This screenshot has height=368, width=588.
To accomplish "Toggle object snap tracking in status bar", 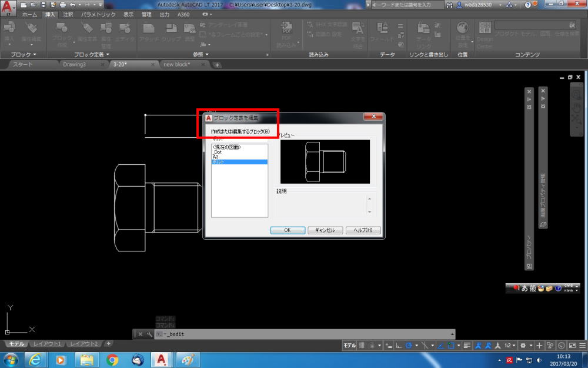I will (x=440, y=346).
